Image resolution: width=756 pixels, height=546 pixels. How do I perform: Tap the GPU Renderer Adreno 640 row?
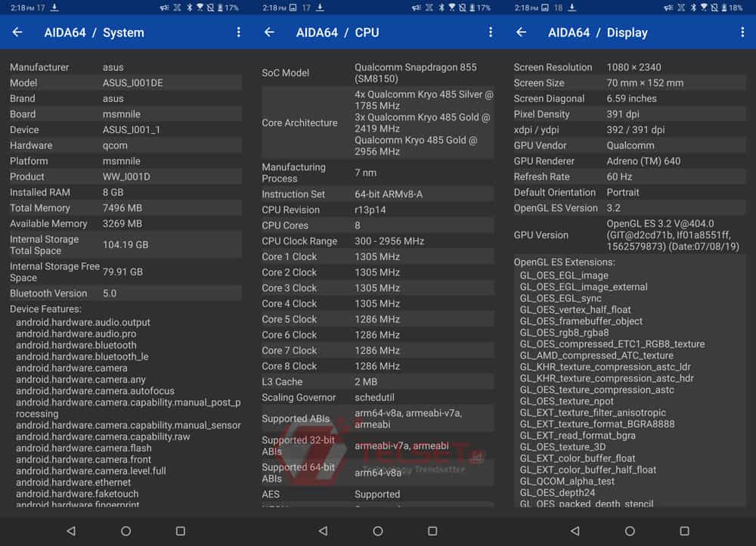(x=629, y=161)
